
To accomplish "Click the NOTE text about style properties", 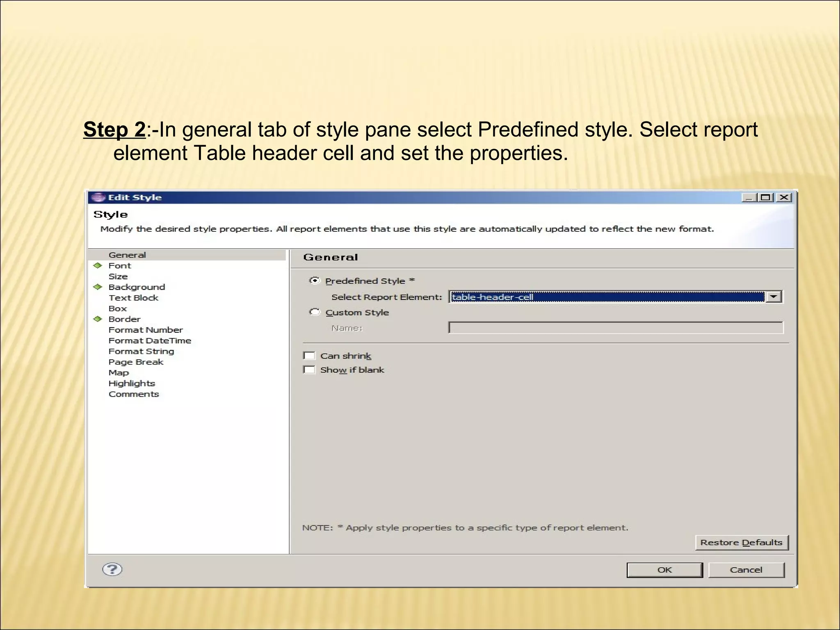I will [x=465, y=527].
